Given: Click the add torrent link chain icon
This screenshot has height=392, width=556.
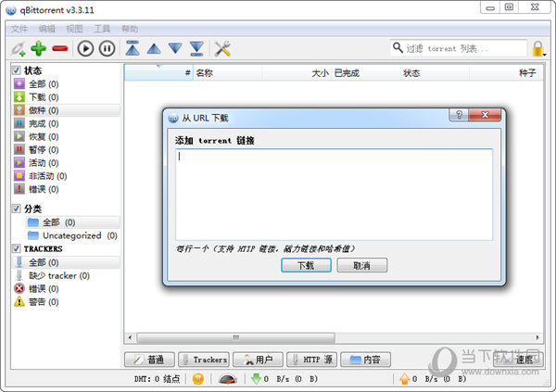Looking at the screenshot, I should pos(19,48).
